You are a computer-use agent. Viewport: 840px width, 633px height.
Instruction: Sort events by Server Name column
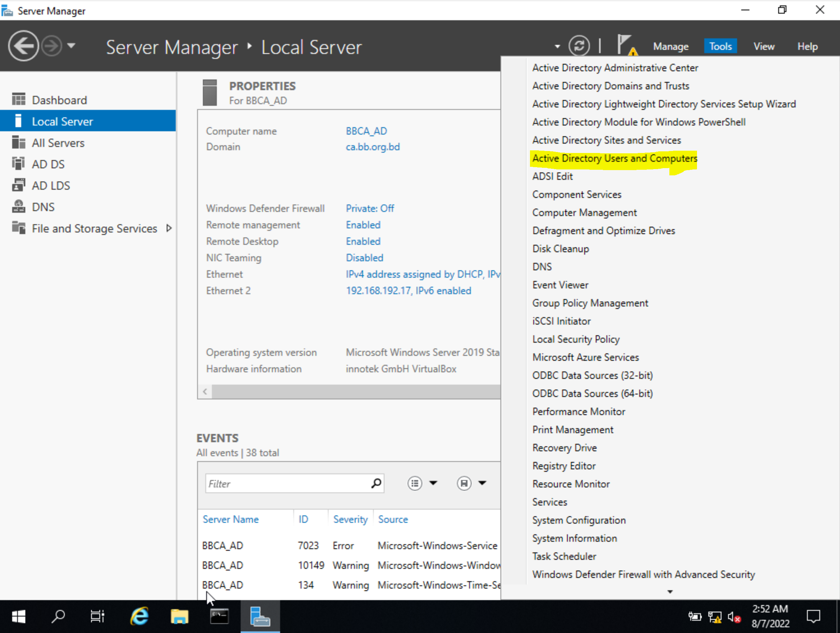click(x=230, y=519)
